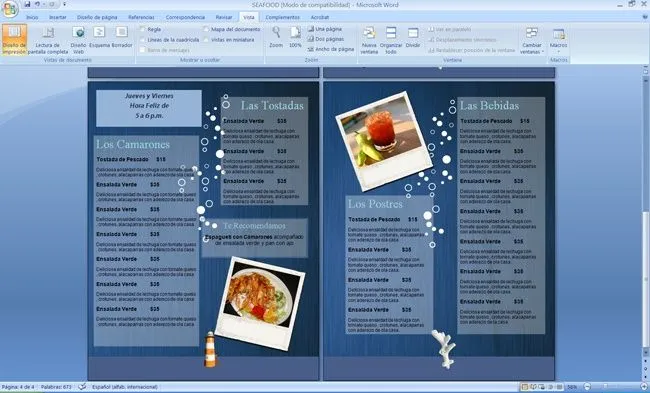Select draft view in status bar

click(559, 387)
